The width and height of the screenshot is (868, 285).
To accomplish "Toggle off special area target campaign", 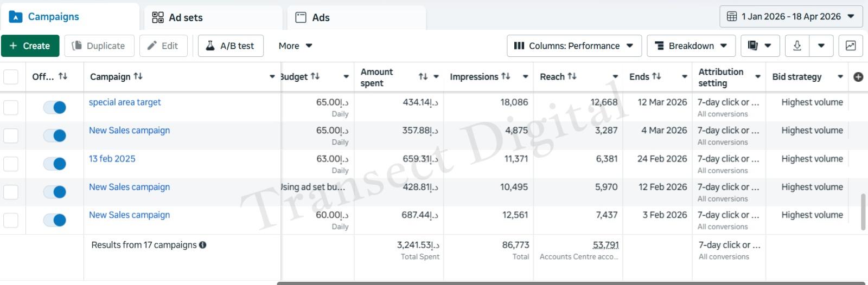I will 55,107.
